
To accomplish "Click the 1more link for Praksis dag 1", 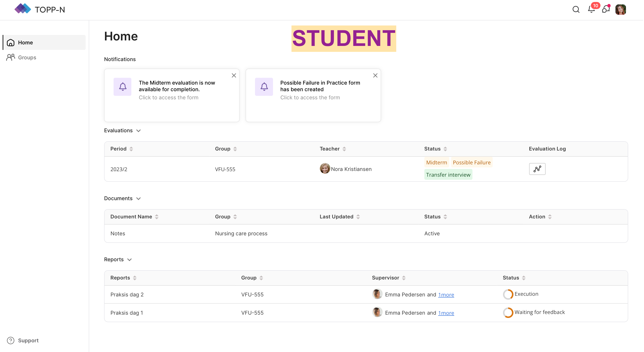I will [x=446, y=313].
